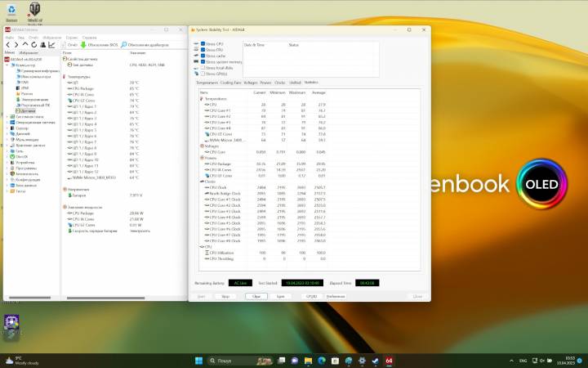588x368 pixels.
Task: Uncheck the Stress system memory checkbox
Action: click(203, 61)
